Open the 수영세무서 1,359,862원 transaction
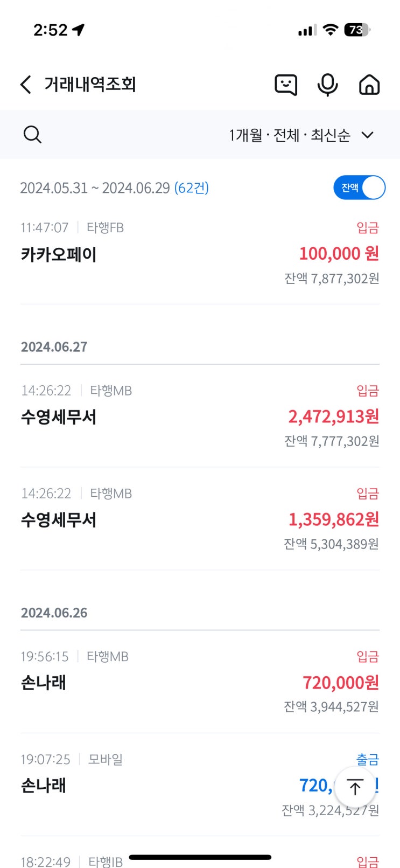 (200, 519)
